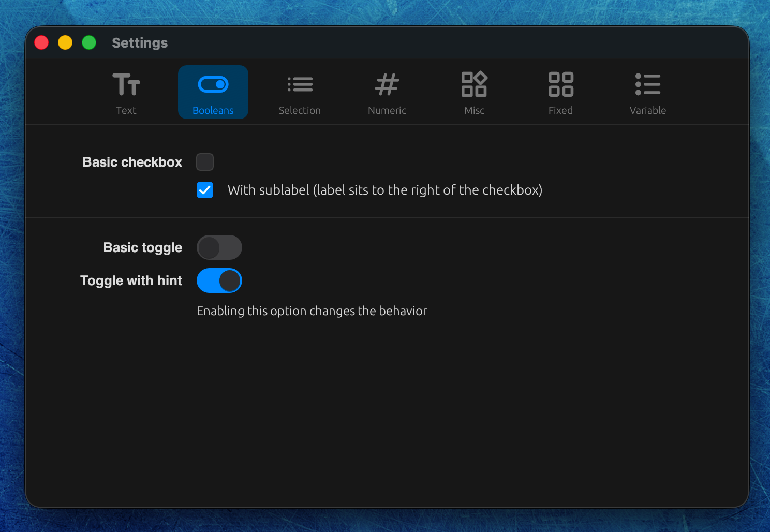The height and width of the screenshot is (532, 770).
Task: Click the 'Toggle with hint' label
Action: (x=131, y=280)
